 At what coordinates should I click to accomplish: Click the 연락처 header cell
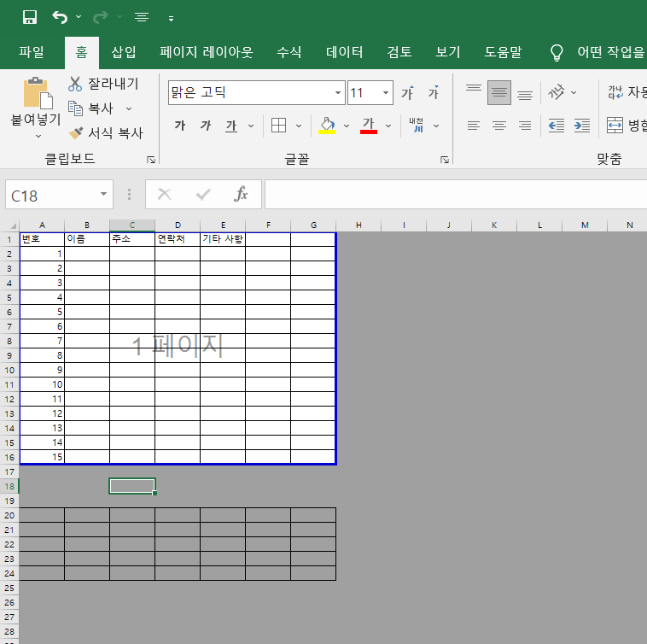[x=178, y=239]
